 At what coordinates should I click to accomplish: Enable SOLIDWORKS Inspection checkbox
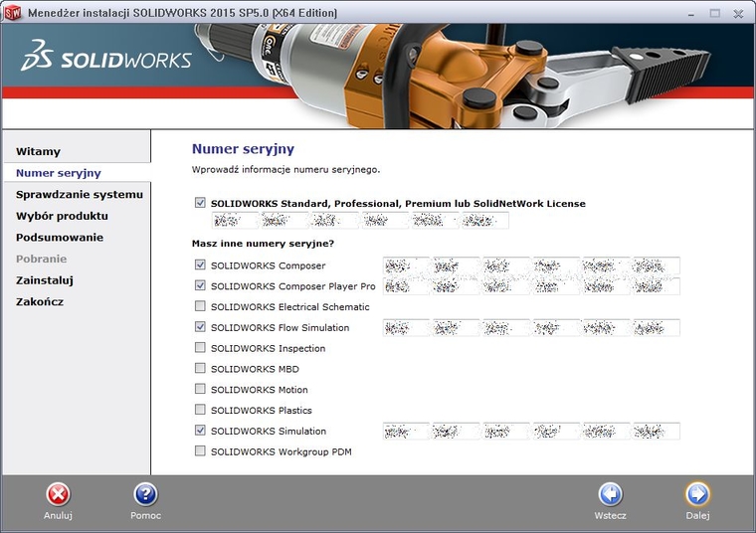200,348
